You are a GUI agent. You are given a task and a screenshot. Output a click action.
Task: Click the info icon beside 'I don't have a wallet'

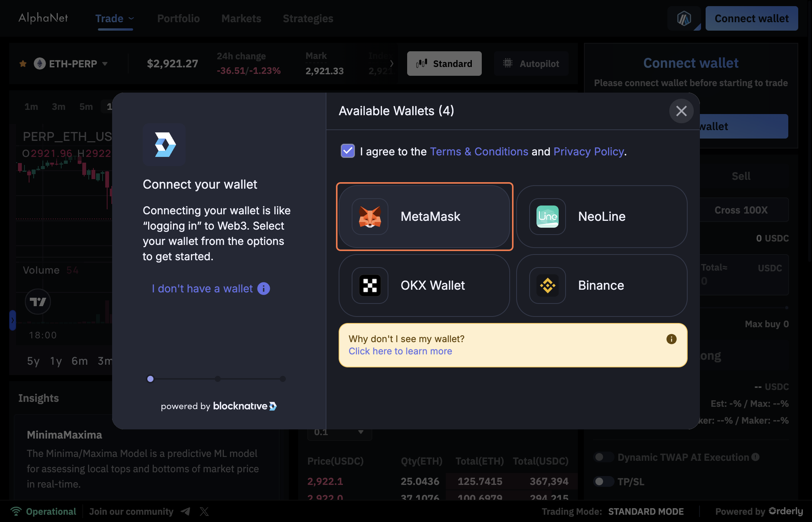tap(264, 289)
